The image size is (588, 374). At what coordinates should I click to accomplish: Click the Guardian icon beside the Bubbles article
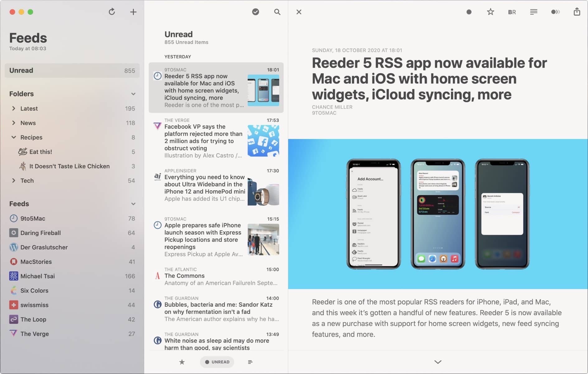coord(158,304)
